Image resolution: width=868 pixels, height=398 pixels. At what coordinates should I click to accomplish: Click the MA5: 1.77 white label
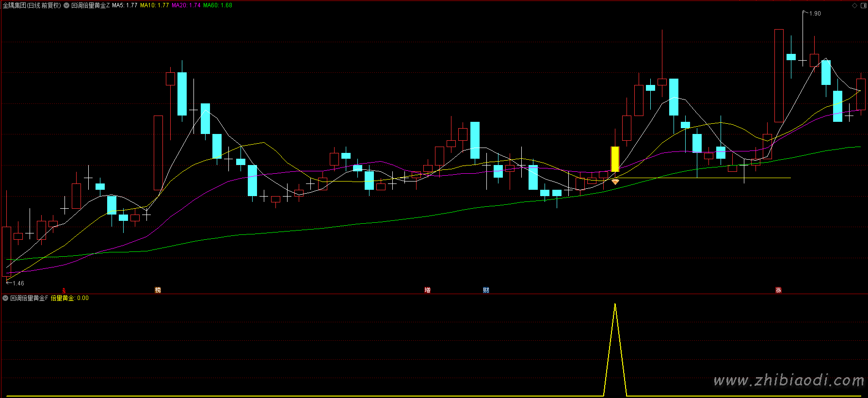coord(125,5)
